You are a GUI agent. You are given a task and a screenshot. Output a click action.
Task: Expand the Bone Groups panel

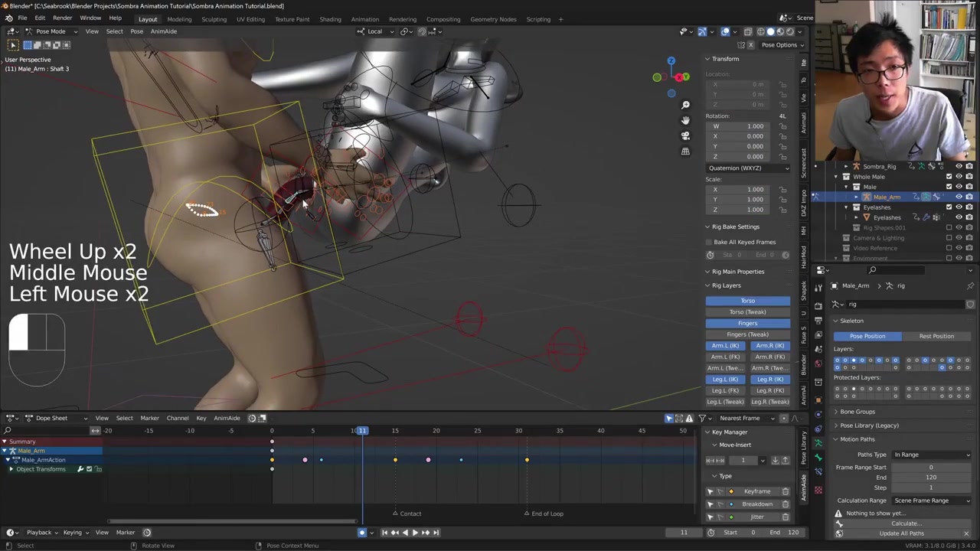(857, 412)
